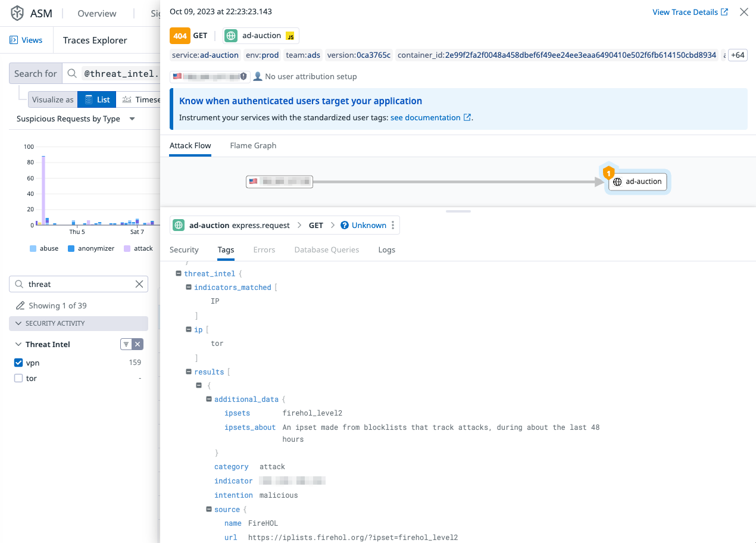Click the FireHOL source name value
The width and height of the screenshot is (756, 543).
tap(263, 523)
